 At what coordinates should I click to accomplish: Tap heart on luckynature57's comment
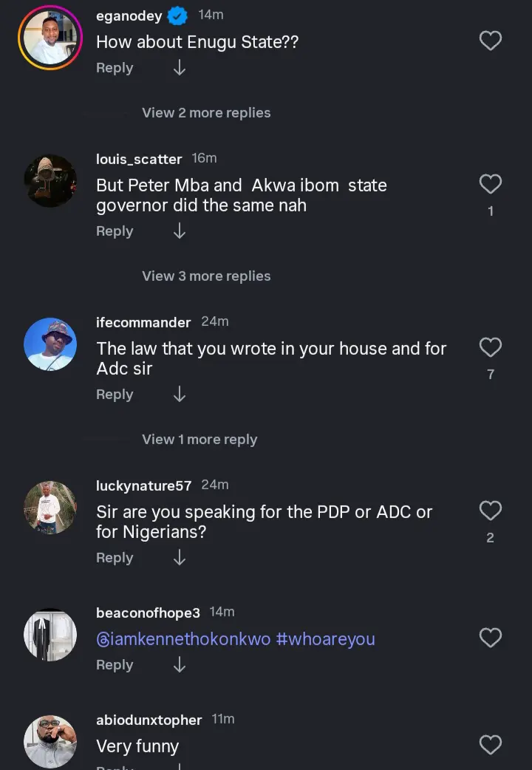tap(491, 511)
